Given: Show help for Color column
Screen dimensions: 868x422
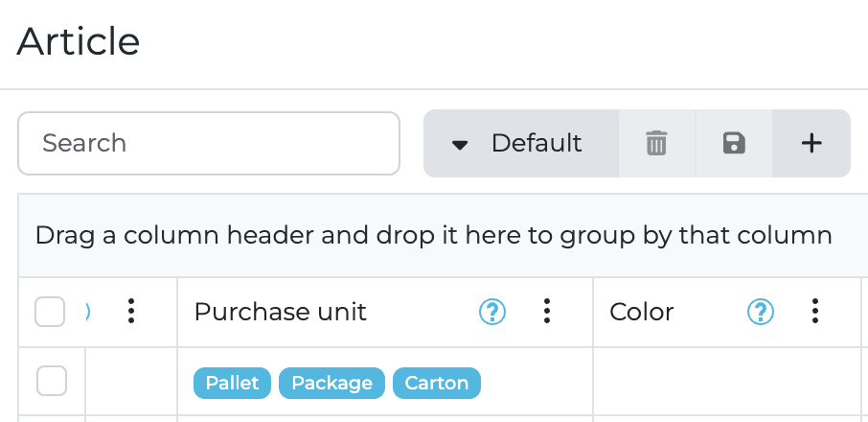Looking at the screenshot, I should 761,312.
